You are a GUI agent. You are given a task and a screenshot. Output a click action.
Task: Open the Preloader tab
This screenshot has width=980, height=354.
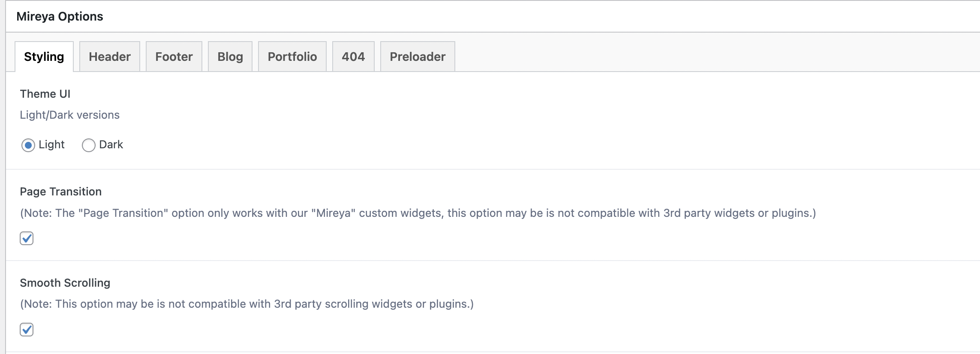(418, 57)
